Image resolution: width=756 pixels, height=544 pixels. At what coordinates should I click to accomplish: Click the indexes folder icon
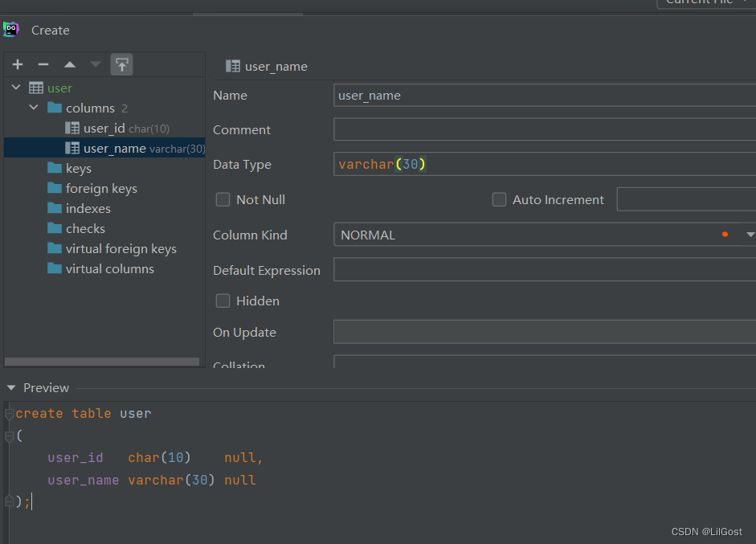coord(55,208)
